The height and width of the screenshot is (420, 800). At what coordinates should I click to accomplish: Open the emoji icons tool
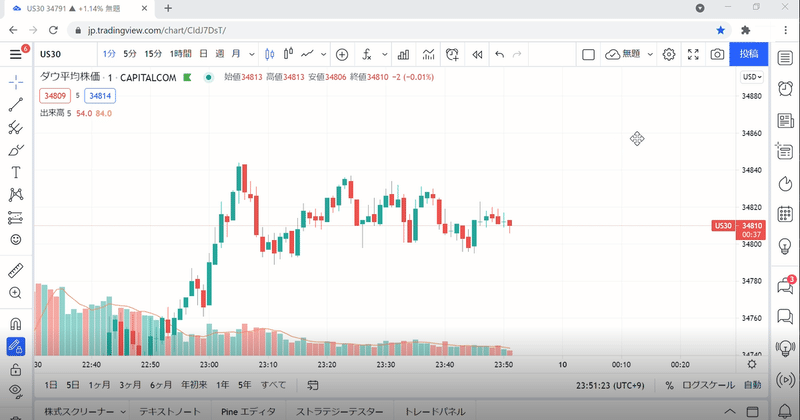pyautogui.click(x=16, y=239)
